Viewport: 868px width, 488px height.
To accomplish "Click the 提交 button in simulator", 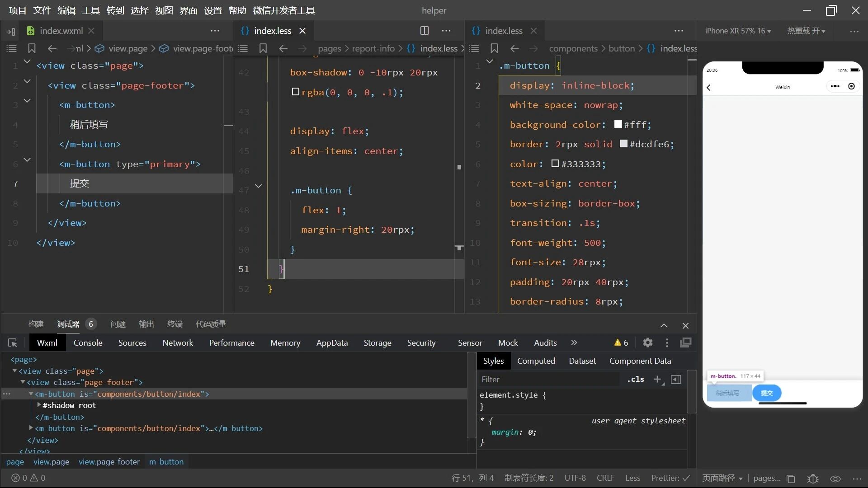I will [767, 393].
